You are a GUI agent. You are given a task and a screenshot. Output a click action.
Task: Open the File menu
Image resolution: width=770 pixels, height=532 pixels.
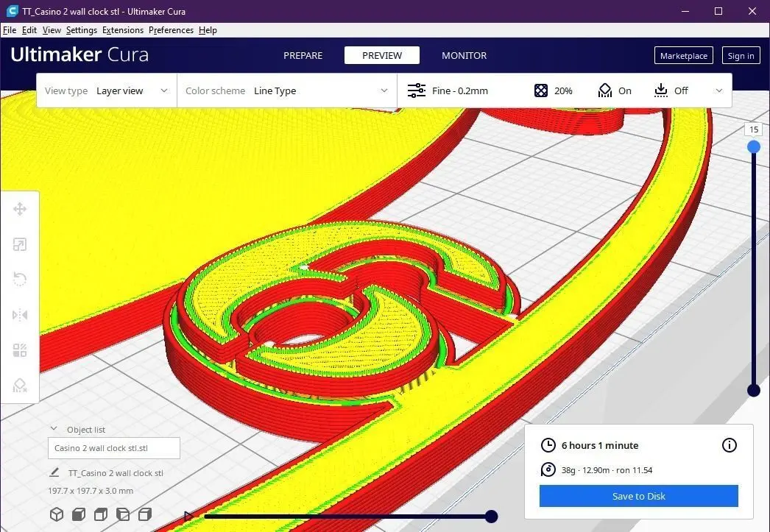pos(10,30)
